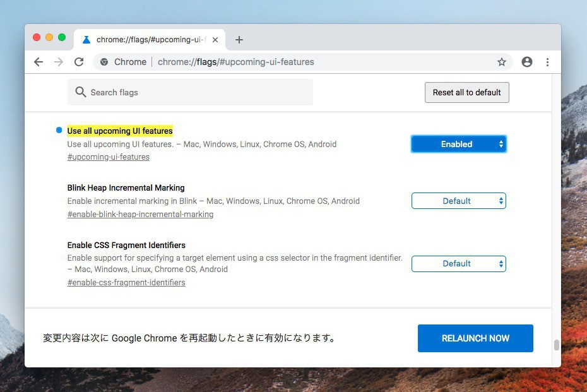Open the Default dropdown for Blink Heap Incremental Marking
Image resolution: width=587 pixels, height=392 pixels.
click(x=459, y=201)
